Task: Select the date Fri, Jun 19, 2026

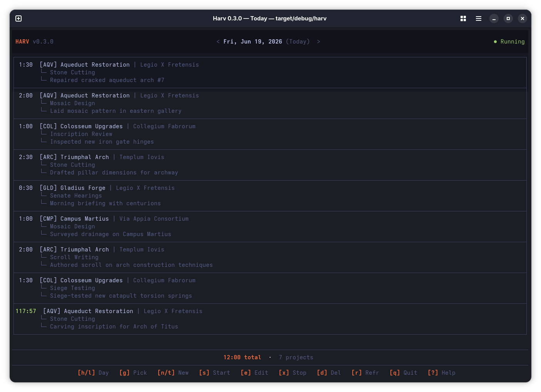Action: click(x=253, y=42)
